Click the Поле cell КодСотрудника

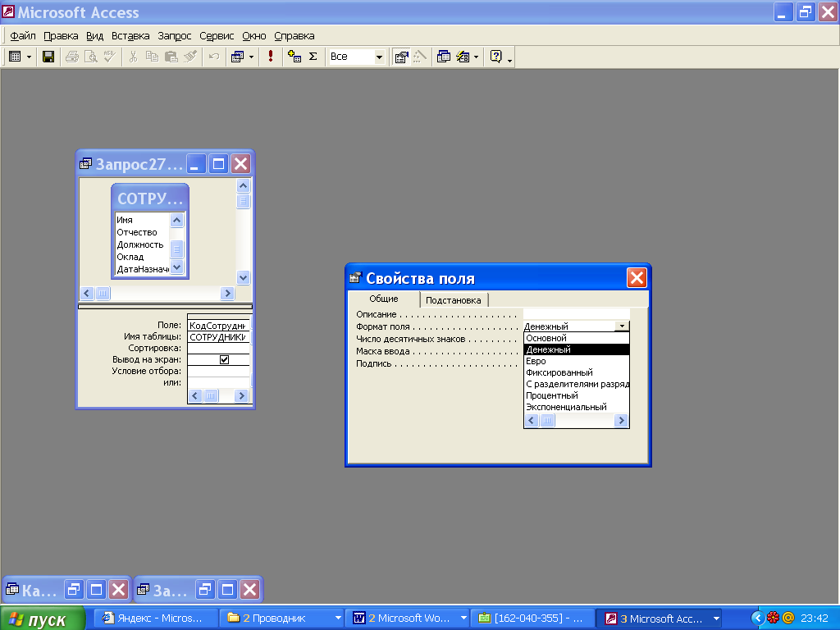218,326
